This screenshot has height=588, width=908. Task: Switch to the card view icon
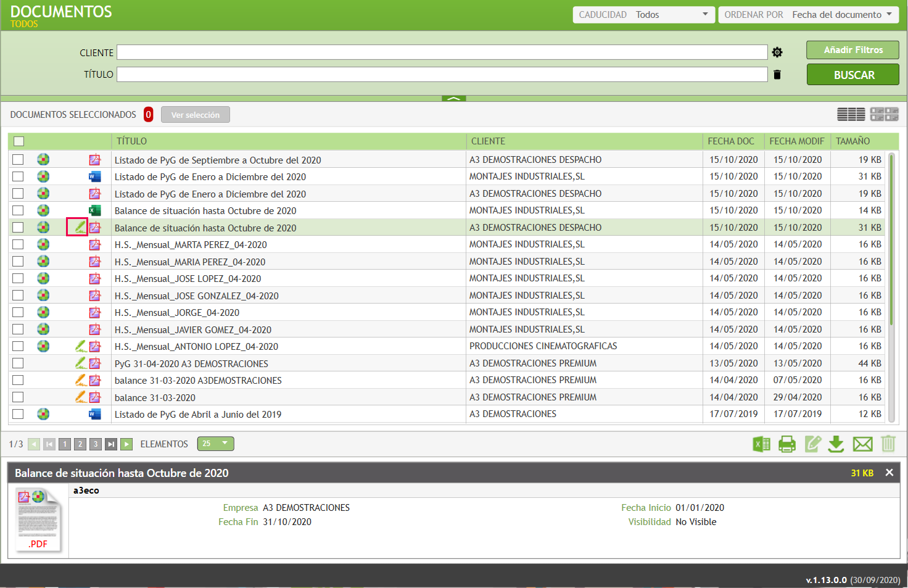coord(884,114)
